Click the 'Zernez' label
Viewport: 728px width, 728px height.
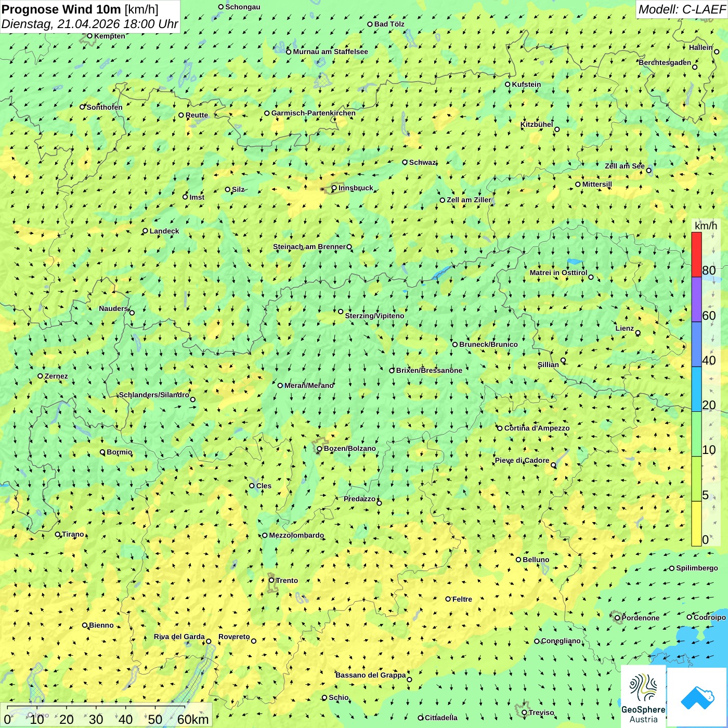click(56, 376)
